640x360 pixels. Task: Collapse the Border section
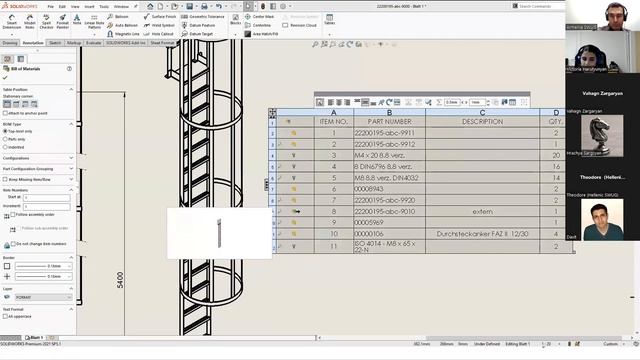pyautogui.click(x=71, y=258)
